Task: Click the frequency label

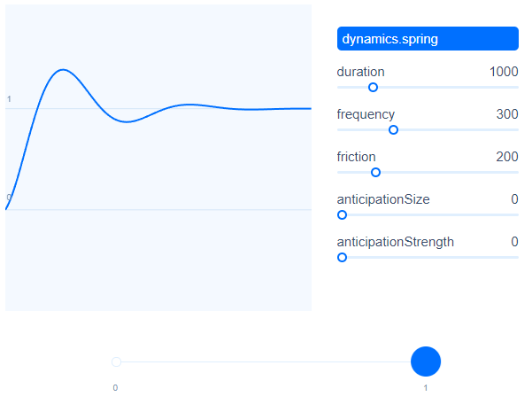Action: pyautogui.click(x=366, y=114)
